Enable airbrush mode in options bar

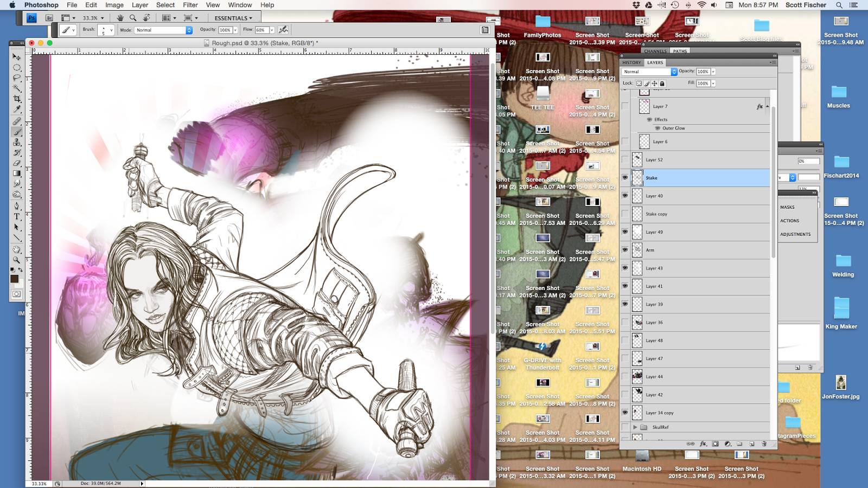(283, 30)
